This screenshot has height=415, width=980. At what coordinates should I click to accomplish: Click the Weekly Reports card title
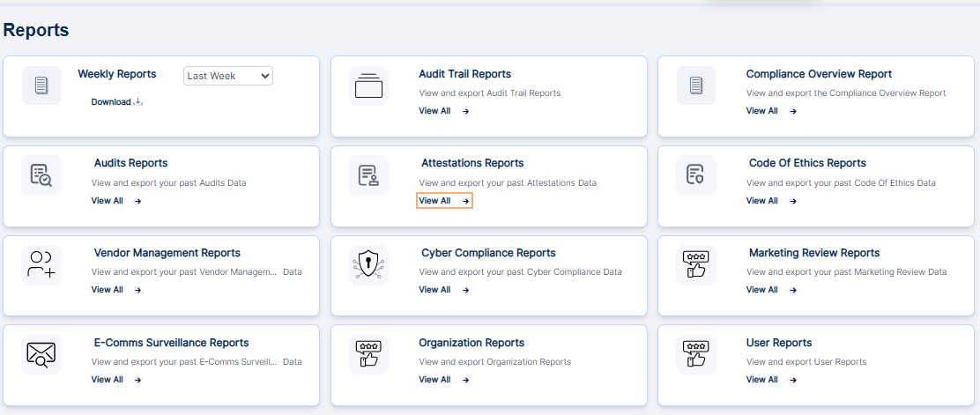117,74
